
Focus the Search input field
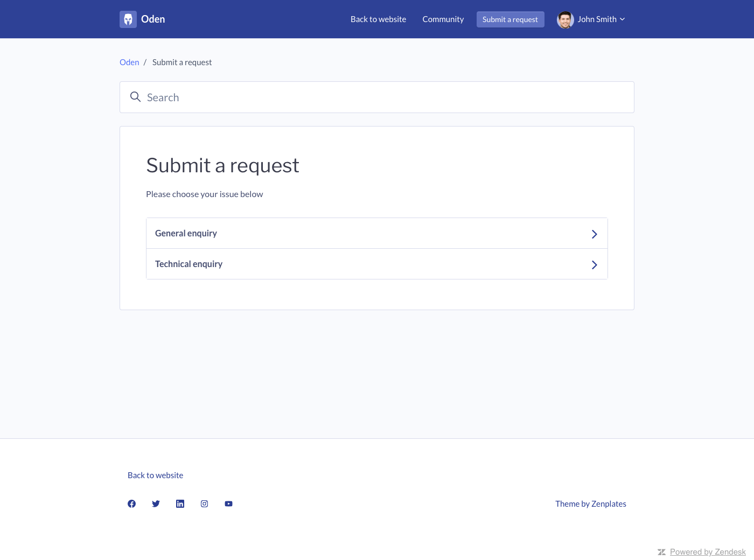(x=377, y=97)
